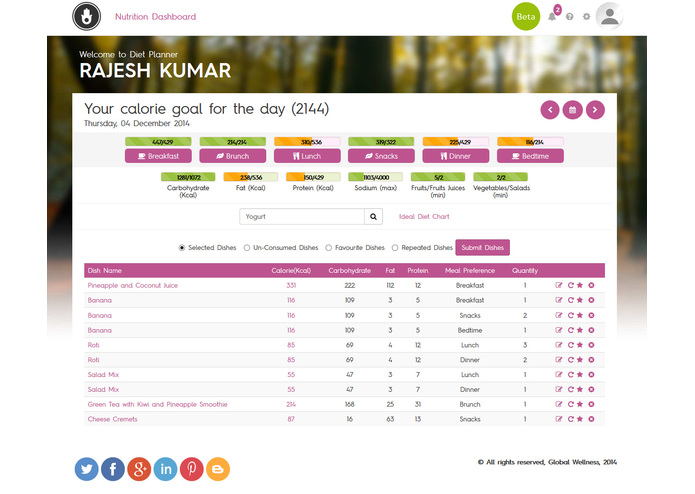Image resolution: width=695 pixels, height=494 pixels.
Task: Click the green Beta badge
Action: [526, 16]
